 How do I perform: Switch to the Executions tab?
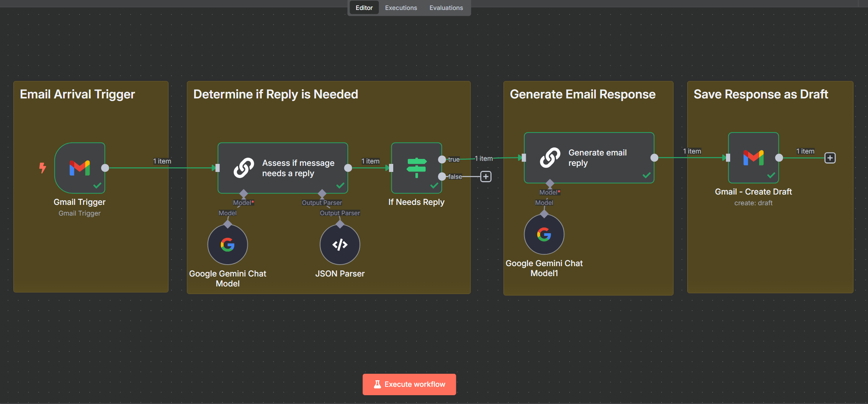(401, 8)
